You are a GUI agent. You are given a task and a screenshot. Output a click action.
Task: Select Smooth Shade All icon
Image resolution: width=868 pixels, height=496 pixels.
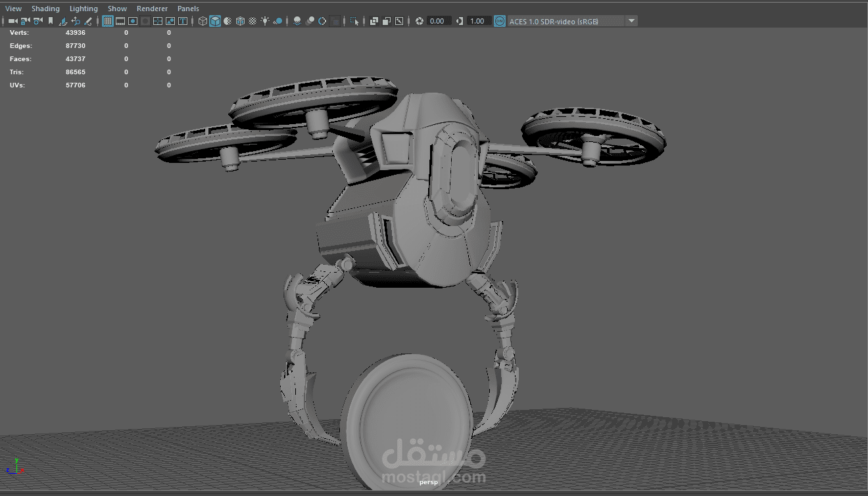coord(215,21)
